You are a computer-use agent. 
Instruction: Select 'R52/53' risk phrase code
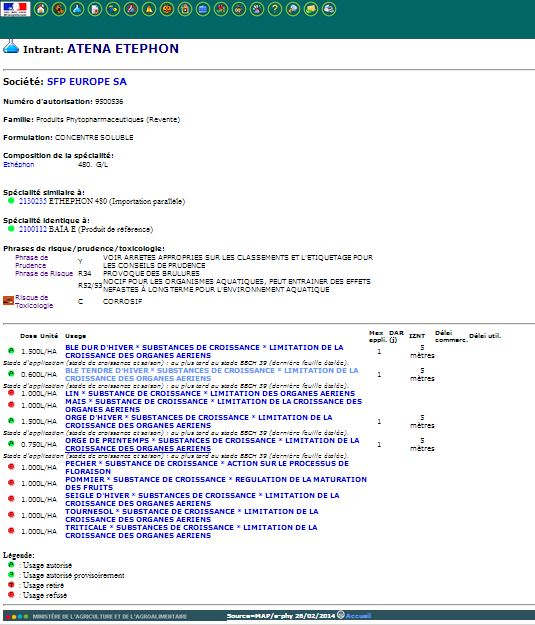[90, 285]
